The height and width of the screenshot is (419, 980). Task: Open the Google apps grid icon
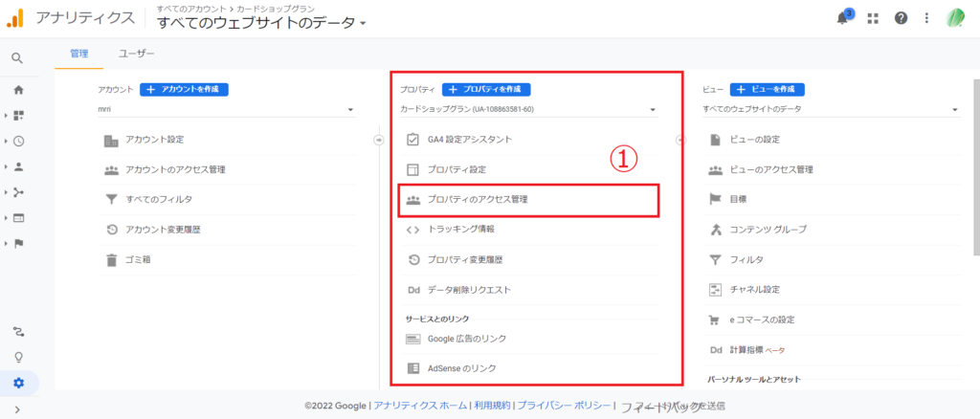click(x=873, y=18)
